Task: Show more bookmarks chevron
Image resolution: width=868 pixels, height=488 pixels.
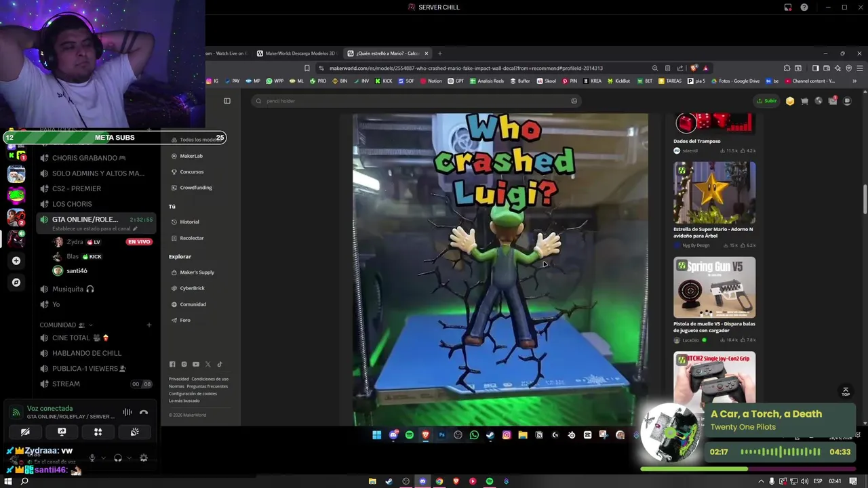Action: (854, 81)
